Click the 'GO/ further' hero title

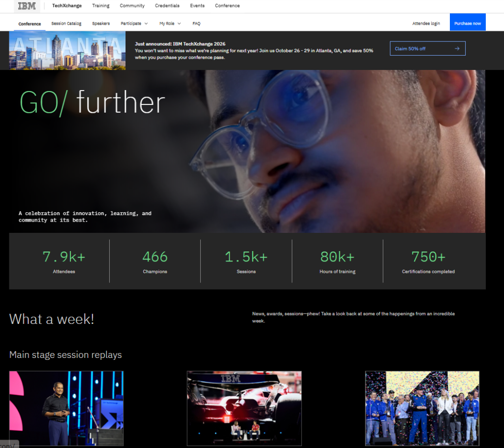click(x=92, y=102)
